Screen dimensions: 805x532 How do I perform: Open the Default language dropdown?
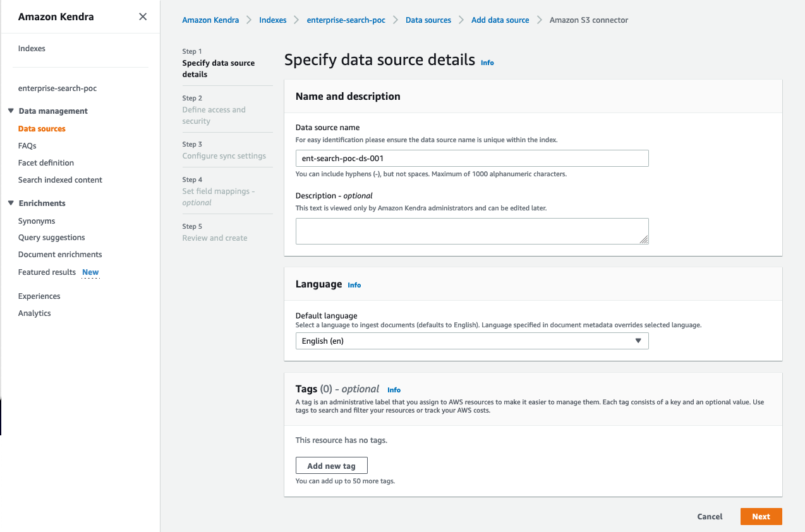point(472,341)
